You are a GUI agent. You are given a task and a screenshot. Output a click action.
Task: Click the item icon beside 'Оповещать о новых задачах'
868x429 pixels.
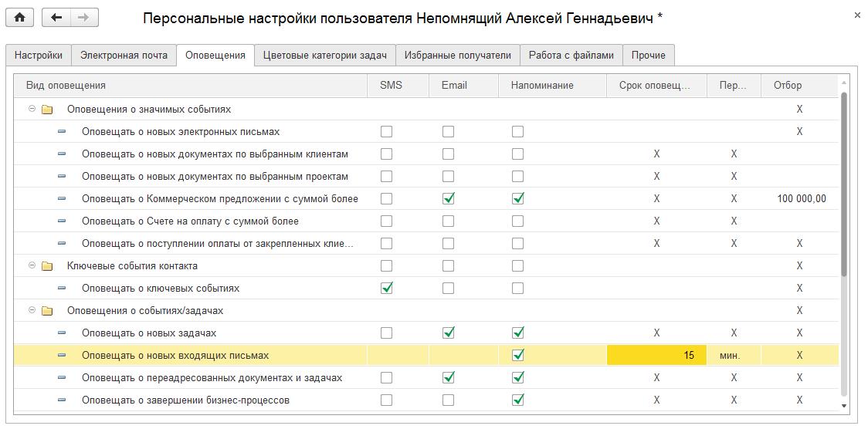click(x=62, y=333)
